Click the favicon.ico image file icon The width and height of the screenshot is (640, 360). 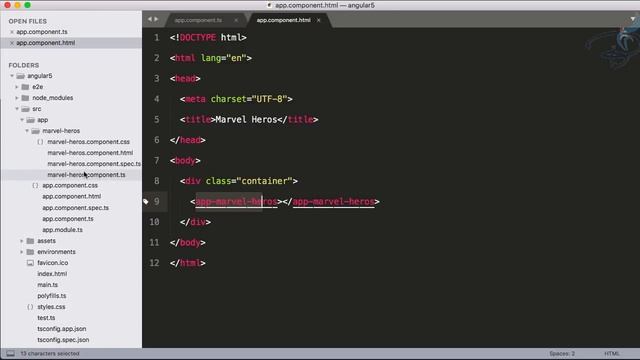[30, 263]
